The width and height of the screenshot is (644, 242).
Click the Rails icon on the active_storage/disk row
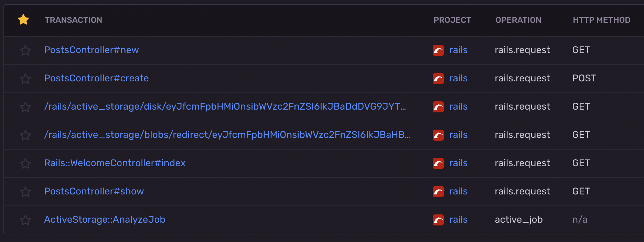[438, 107]
